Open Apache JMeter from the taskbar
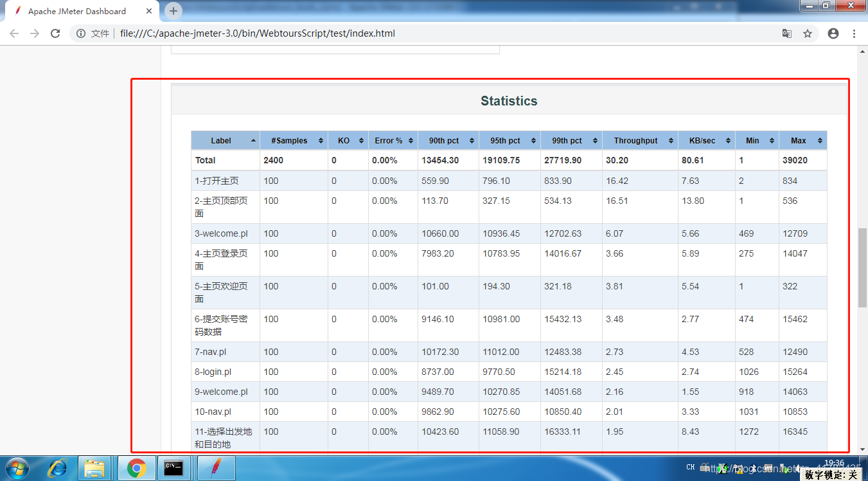This screenshot has height=481, width=868. tap(216, 468)
